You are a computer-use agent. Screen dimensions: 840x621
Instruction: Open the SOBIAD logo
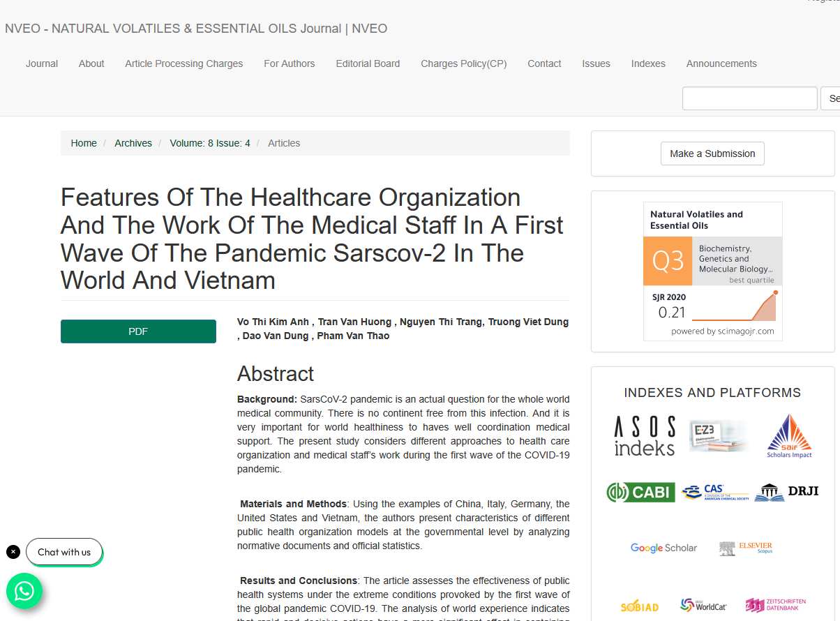[639, 606]
